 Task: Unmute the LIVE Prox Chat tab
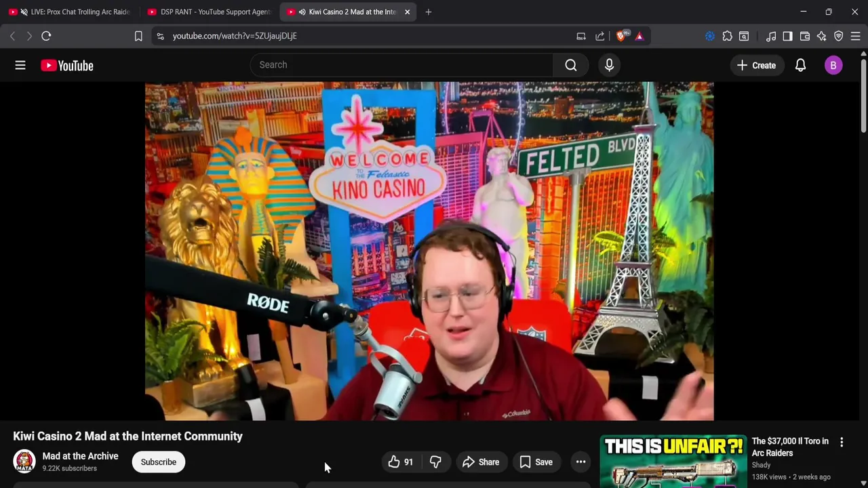[24, 12]
